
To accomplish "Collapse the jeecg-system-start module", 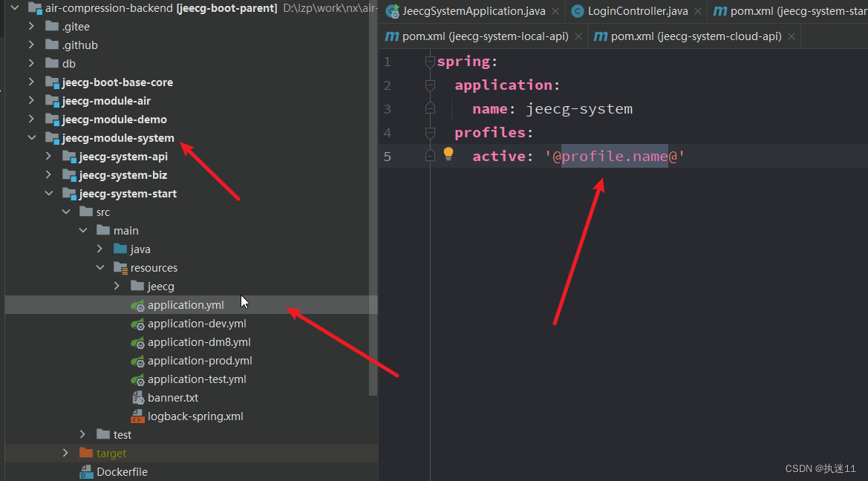I will (x=49, y=193).
